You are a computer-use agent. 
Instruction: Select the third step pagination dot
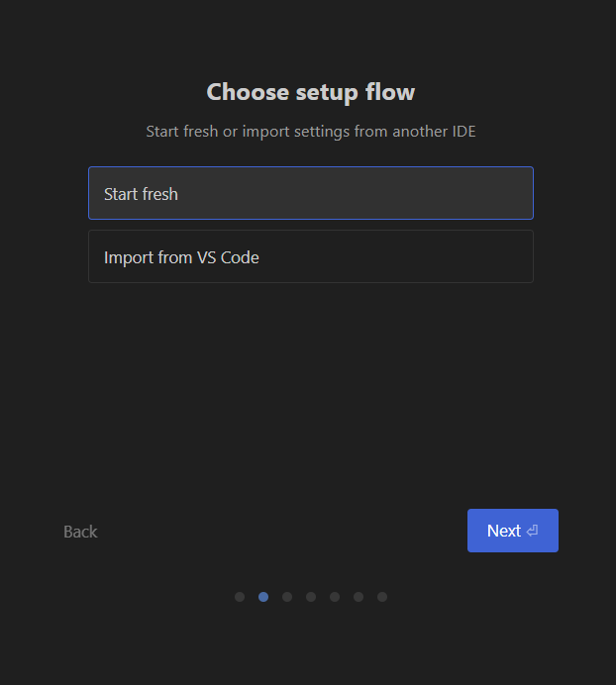[x=287, y=597]
